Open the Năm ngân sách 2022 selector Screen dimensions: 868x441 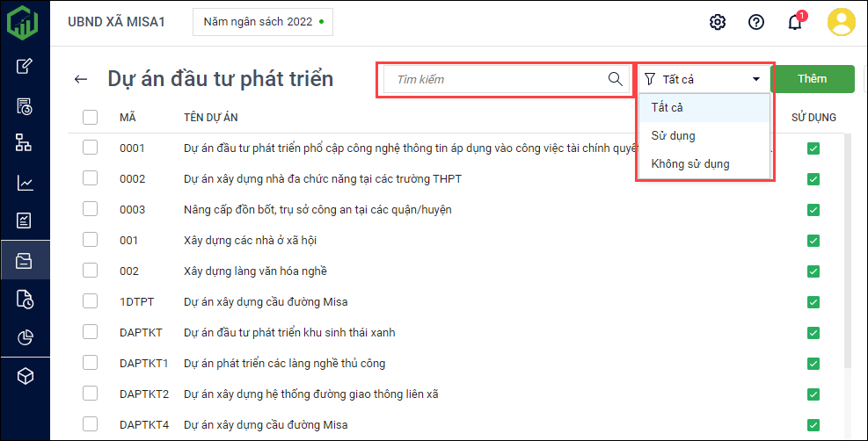click(262, 22)
